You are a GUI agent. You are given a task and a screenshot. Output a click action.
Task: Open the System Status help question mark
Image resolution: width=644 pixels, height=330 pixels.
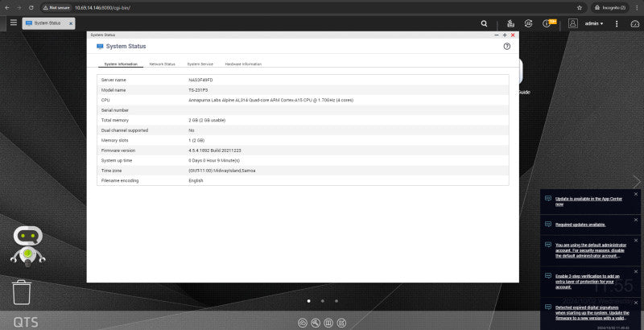point(507,47)
